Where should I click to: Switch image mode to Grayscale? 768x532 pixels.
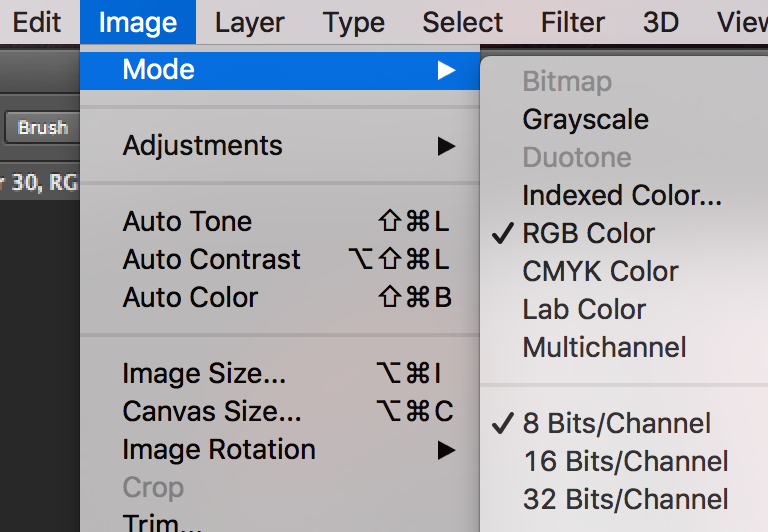point(585,120)
